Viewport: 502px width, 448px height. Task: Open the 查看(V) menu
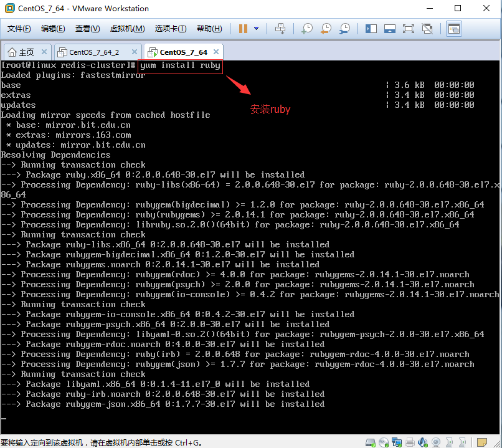(x=87, y=29)
